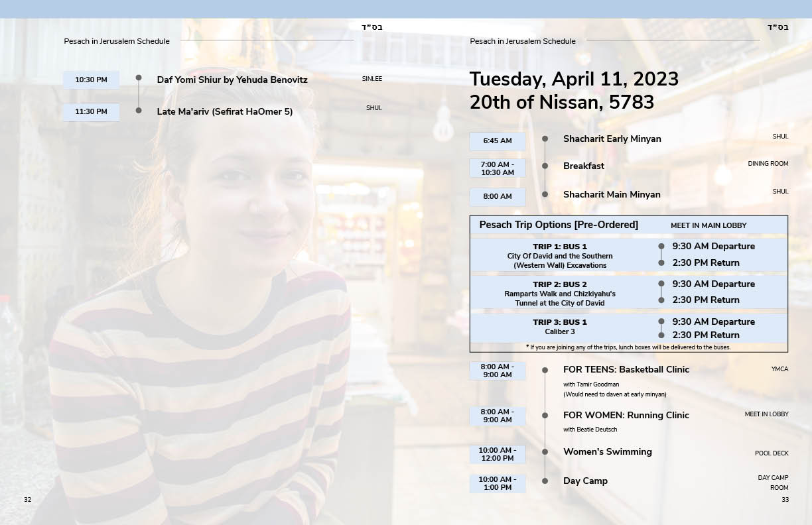Click the "6:45 AM" time box
Screen dimensions: 812x525
pyautogui.click(x=498, y=141)
